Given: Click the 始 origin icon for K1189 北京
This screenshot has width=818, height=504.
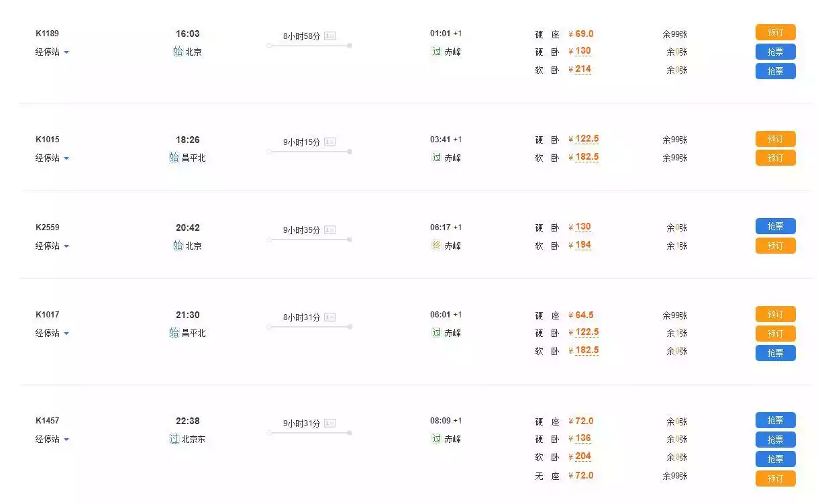Looking at the screenshot, I should [x=178, y=52].
